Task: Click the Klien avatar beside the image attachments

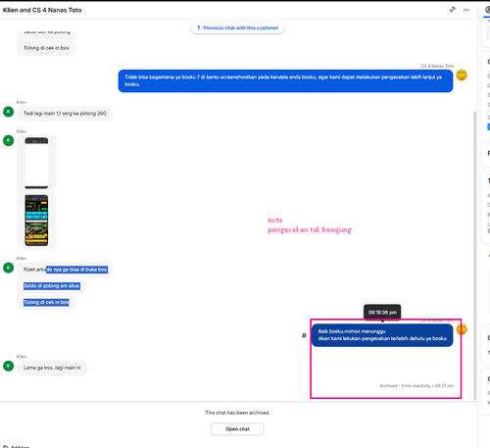Action: point(9,140)
